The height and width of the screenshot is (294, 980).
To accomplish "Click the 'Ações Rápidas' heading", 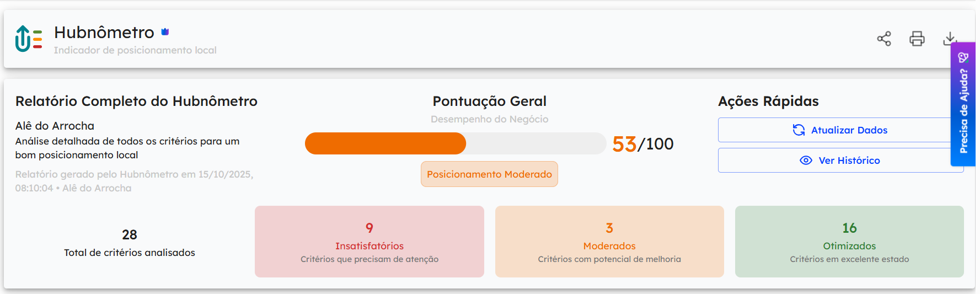I will point(768,101).
